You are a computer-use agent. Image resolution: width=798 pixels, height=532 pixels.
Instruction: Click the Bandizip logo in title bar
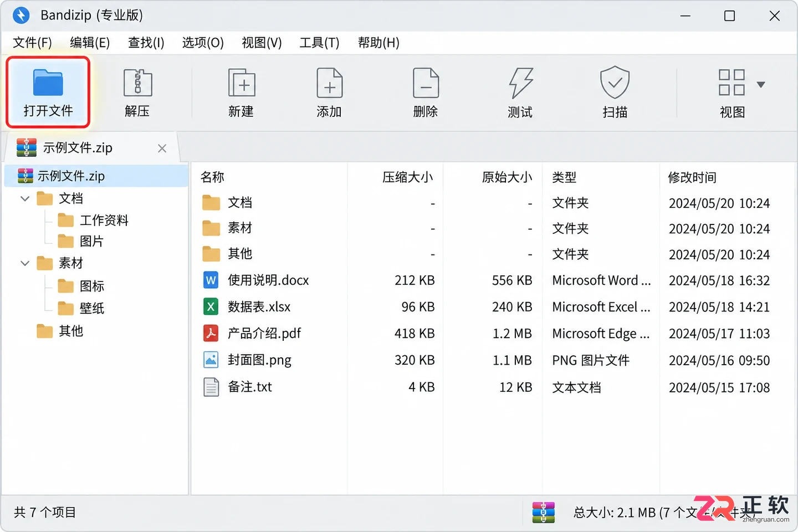(21, 15)
